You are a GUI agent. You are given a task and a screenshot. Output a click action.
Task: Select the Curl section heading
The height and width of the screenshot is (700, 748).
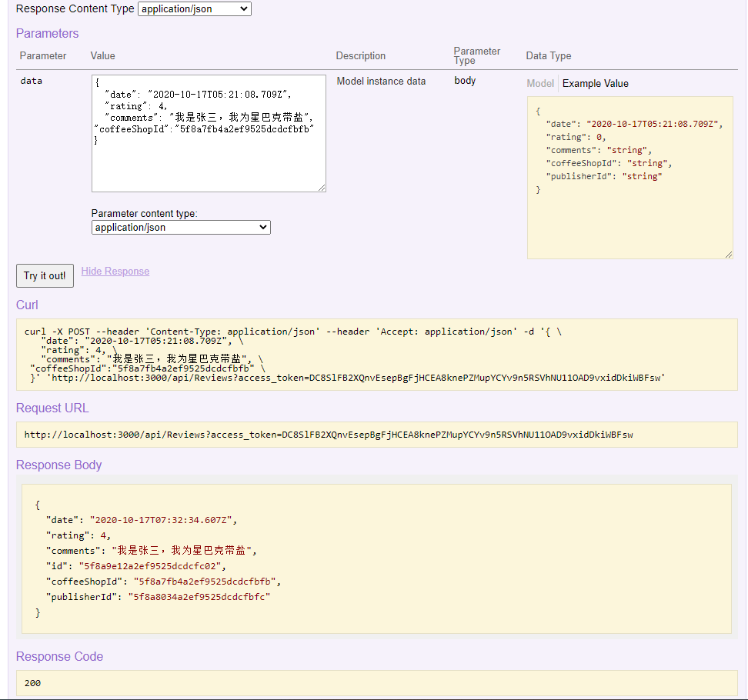coord(27,305)
